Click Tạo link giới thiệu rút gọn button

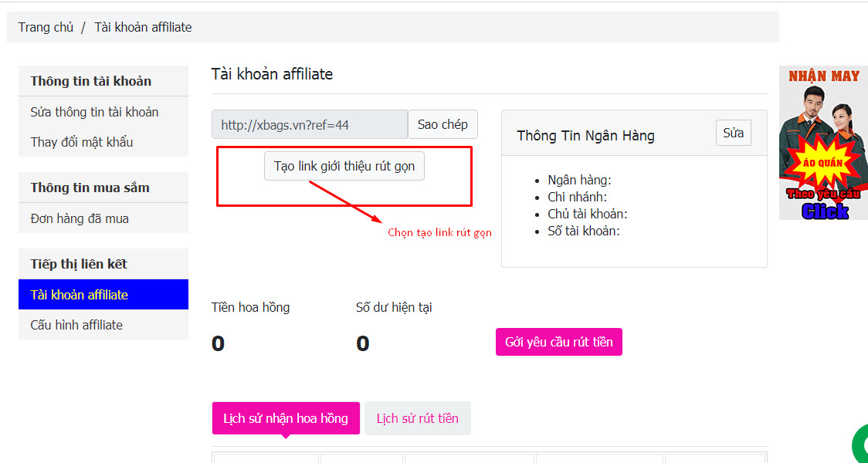point(344,167)
